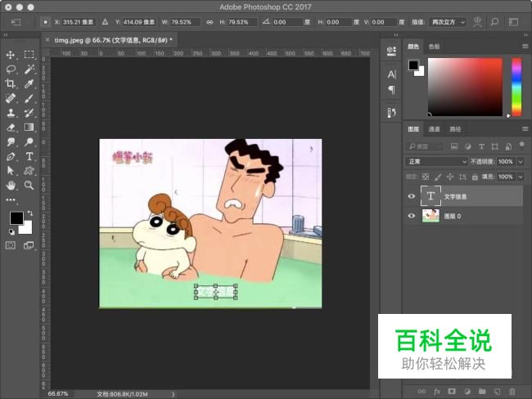Select the Hand tool
The image size is (532, 399).
pos(11,185)
